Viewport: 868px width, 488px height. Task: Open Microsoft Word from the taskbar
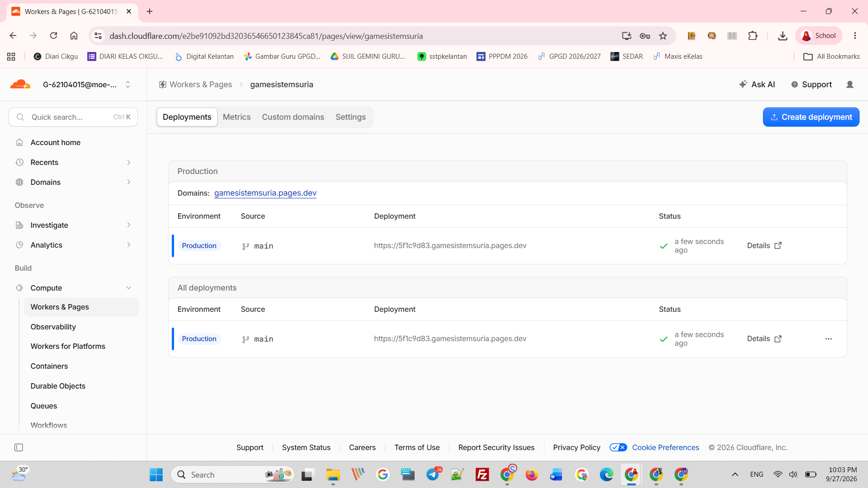[x=556, y=474]
